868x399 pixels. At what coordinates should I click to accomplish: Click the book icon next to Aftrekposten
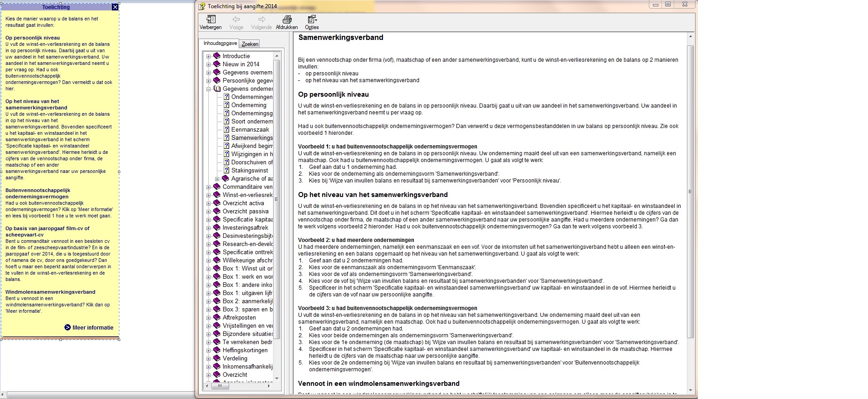point(217,318)
